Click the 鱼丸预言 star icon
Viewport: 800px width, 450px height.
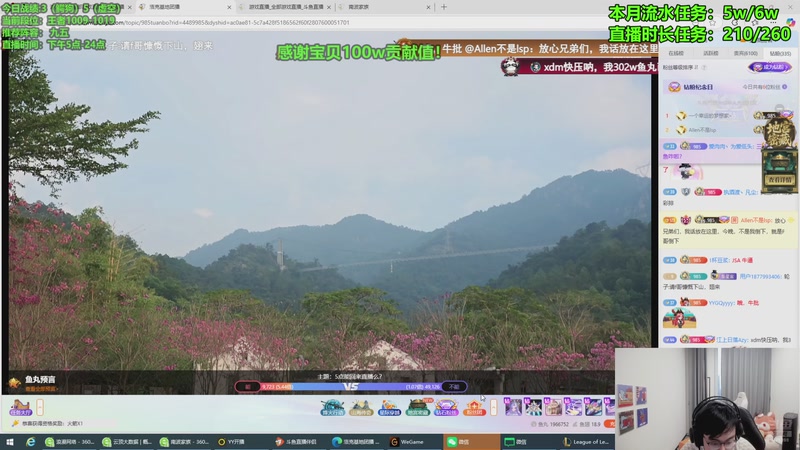click(14, 383)
